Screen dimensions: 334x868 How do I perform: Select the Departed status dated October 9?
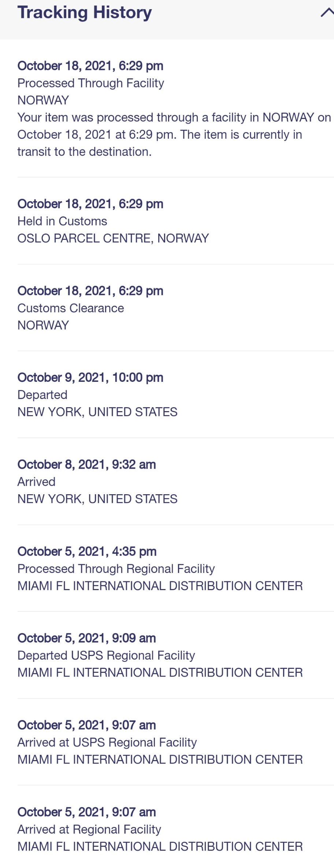coord(42,395)
